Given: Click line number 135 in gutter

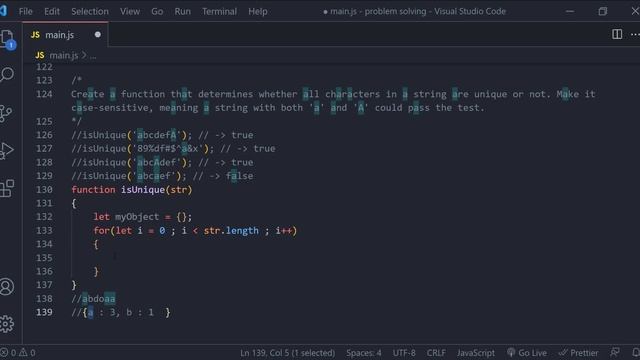Looking at the screenshot, I should [44, 258].
